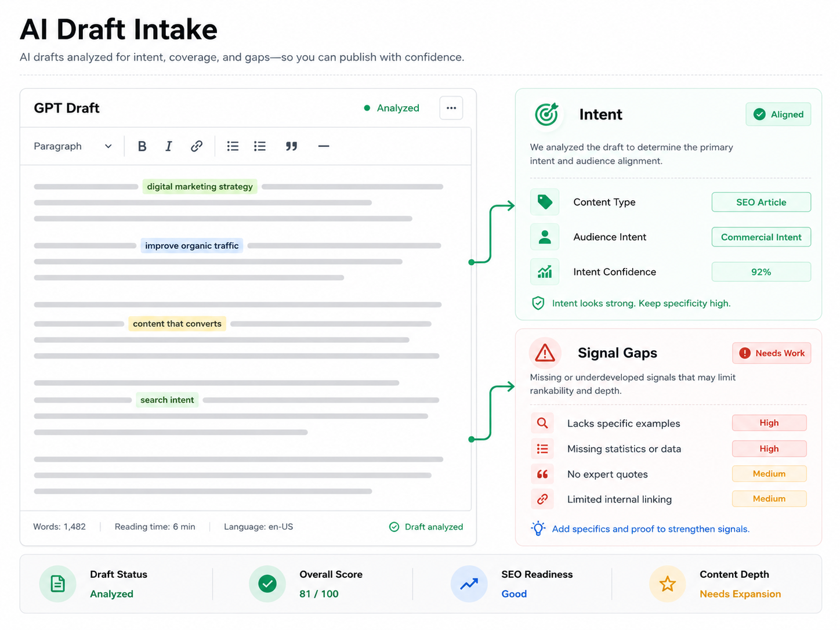
Task: Click the Audience Intent person icon
Action: click(x=545, y=237)
